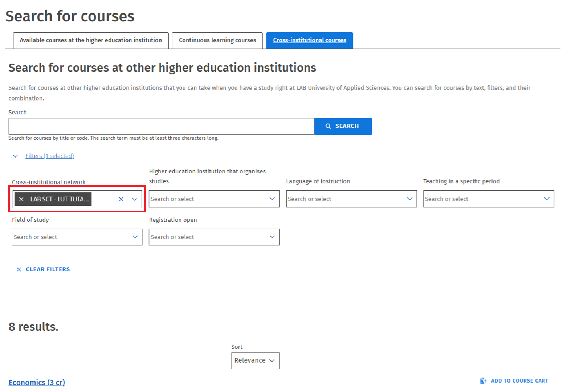Open the Field of study dropdown

(77, 237)
